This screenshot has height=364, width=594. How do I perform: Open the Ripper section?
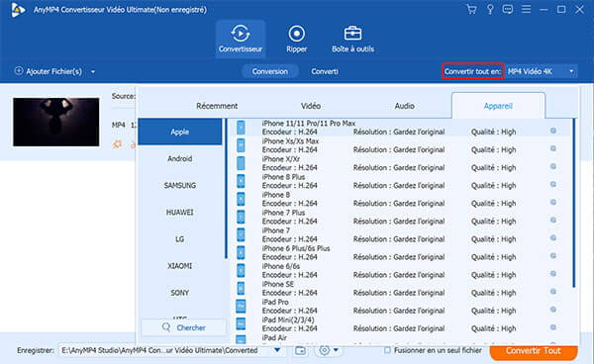tap(297, 39)
